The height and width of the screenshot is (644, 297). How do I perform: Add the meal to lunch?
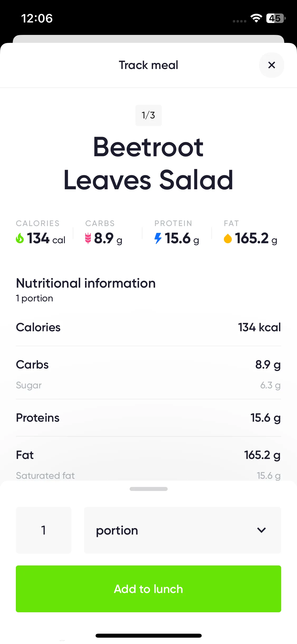[x=148, y=589]
